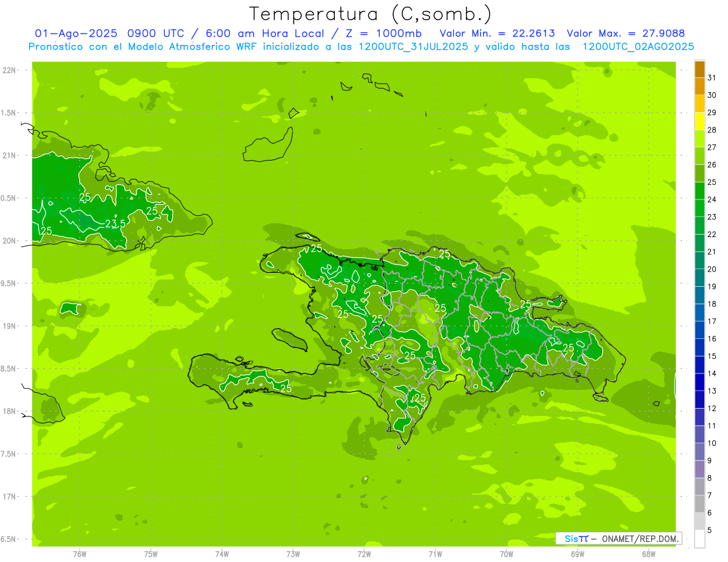Click the '70W' longitude axis label
The width and height of the screenshot is (728, 562).
[x=507, y=554]
